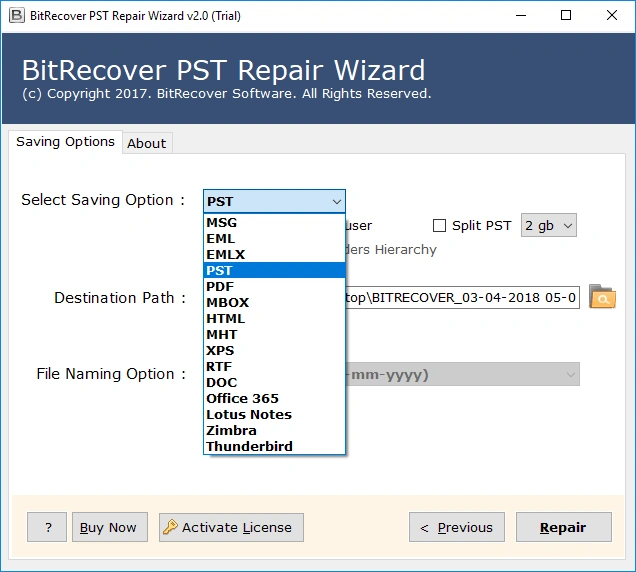Click the key icon on Activate License
This screenshot has height=572, width=636.
(x=170, y=527)
